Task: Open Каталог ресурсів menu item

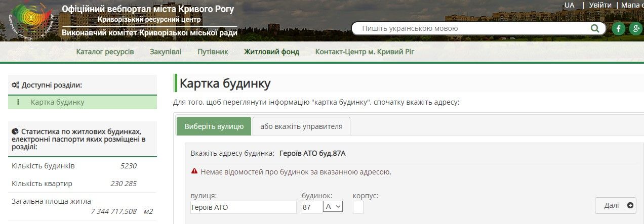Action: point(105,52)
